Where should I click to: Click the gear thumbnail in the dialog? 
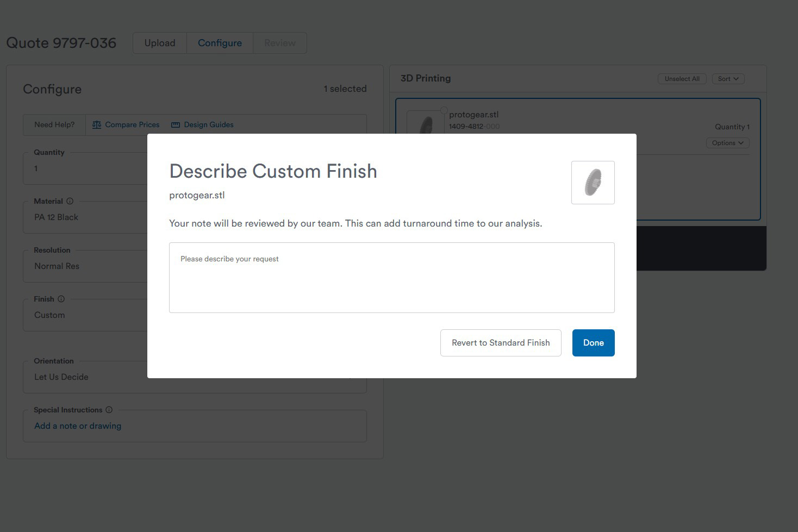593,183
